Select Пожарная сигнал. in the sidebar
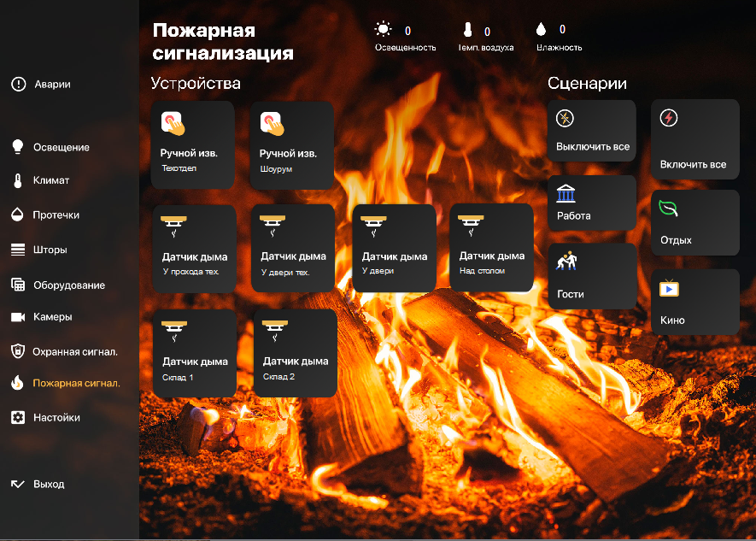Image resolution: width=756 pixels, height=541 pixels. click(x=75, y=384)
